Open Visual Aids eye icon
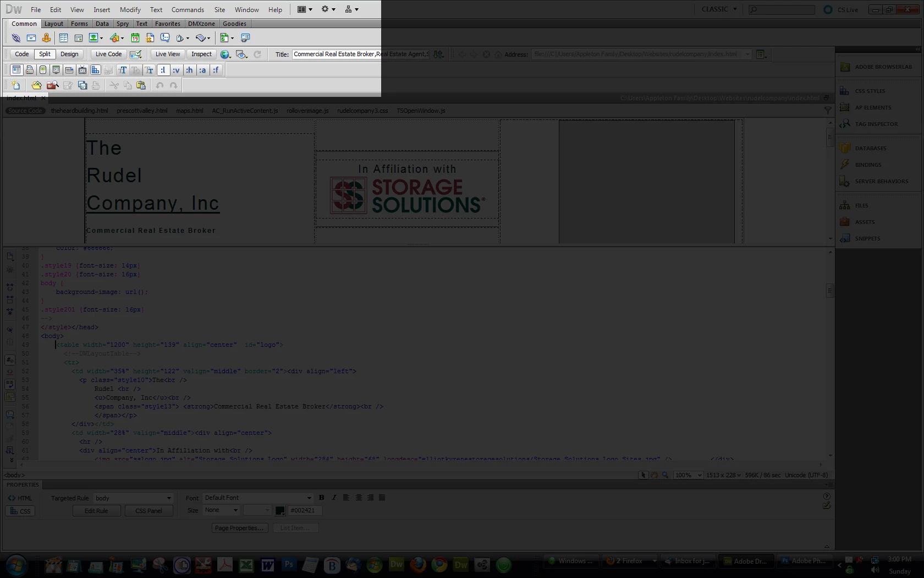Image resolution: width=924 pixels, height=578 pixels. tap(241, 54)
